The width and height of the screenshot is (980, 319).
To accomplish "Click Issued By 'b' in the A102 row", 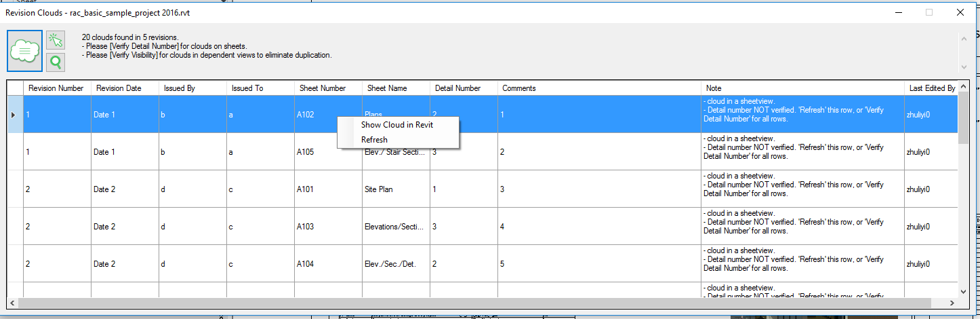I will pyautogui.click(x=192, y=114).
